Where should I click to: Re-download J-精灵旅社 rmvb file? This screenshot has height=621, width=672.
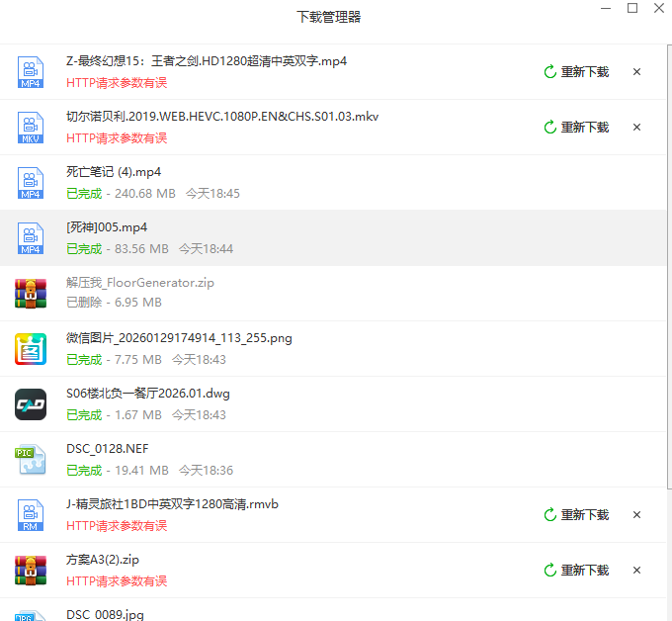pos(576,514)
